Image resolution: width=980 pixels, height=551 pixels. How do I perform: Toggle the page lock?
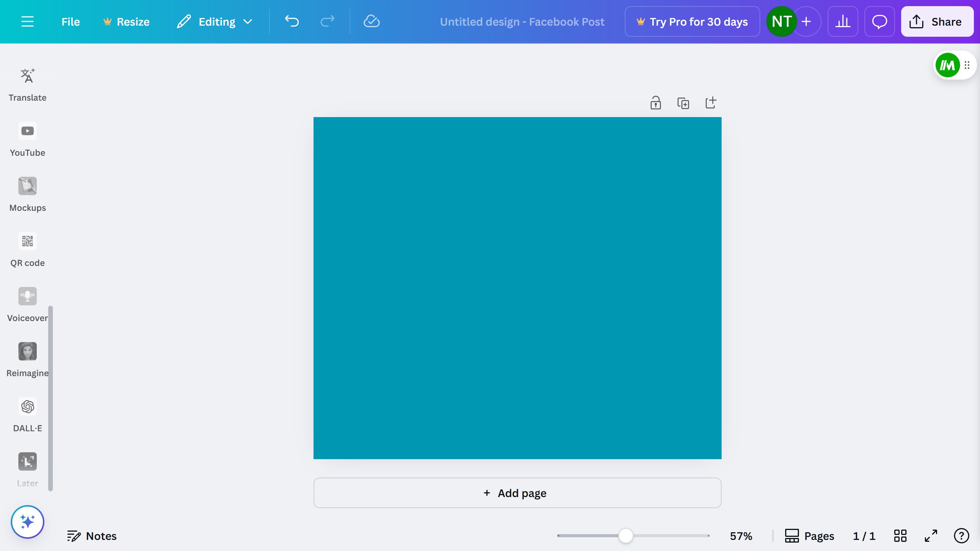click(655, 103)
